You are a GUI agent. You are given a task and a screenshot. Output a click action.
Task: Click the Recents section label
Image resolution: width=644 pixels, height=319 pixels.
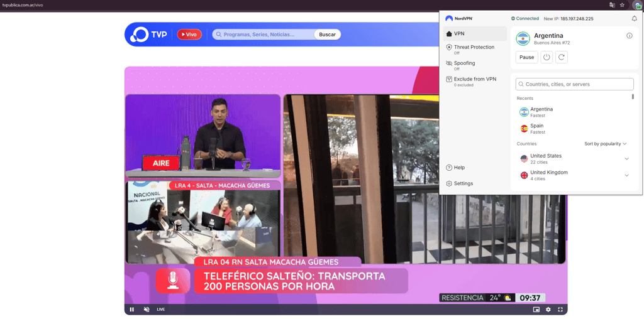(525, 99)
